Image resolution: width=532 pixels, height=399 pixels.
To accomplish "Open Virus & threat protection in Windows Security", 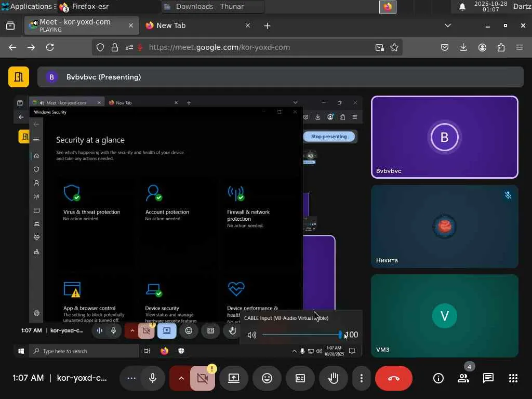I will (91, 203).
